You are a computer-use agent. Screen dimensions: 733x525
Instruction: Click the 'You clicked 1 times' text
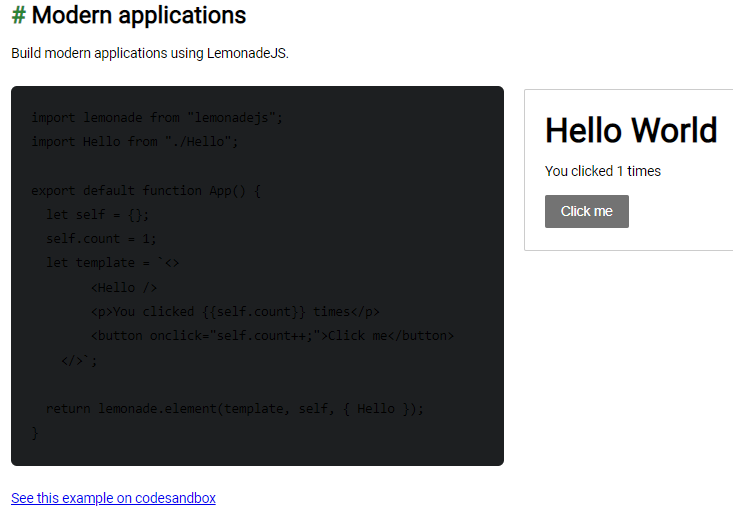point(603,171)
